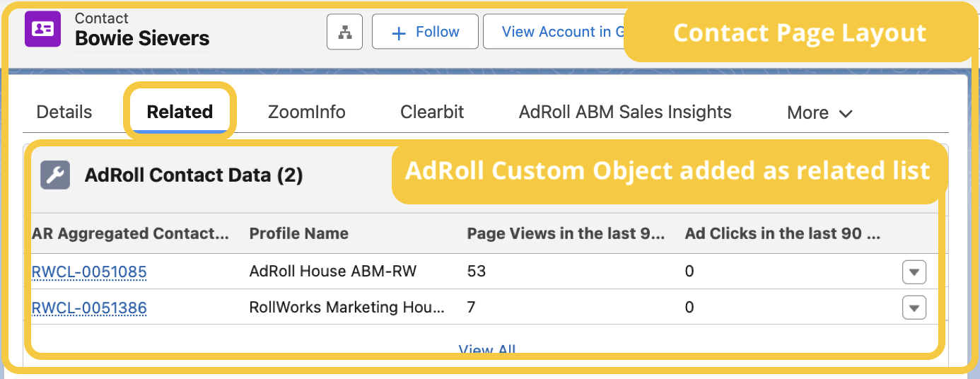Image resolution: width=980 pixels, height=379 pixels.
Task: Click the Profile Name column header
Action: tap(298, 233)
